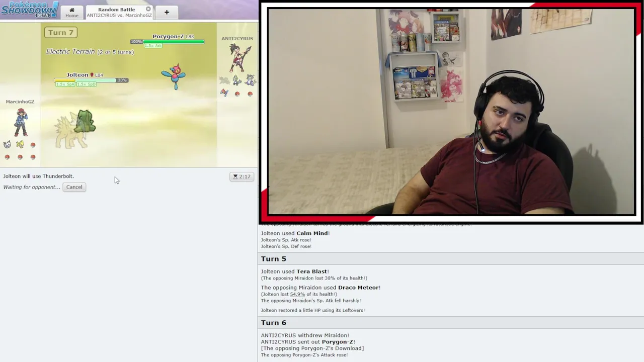Click the Turn 5 log header

[x=273, y=259]
